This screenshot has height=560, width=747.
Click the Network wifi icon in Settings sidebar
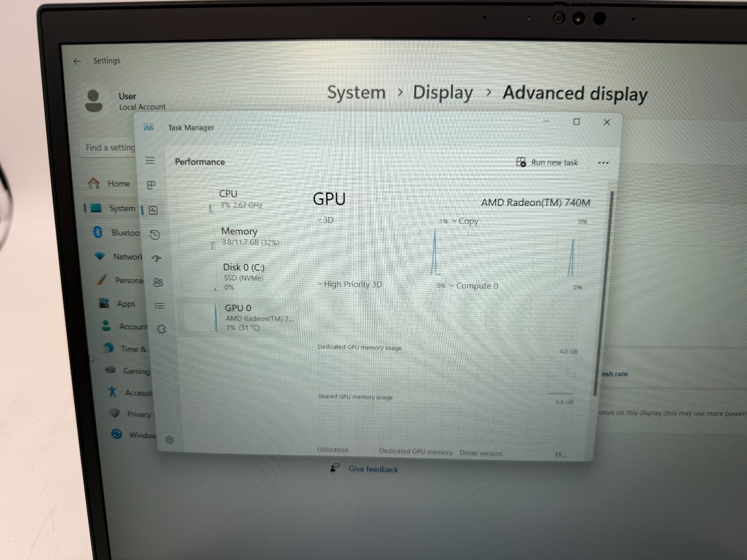click(x=99, y=256)
